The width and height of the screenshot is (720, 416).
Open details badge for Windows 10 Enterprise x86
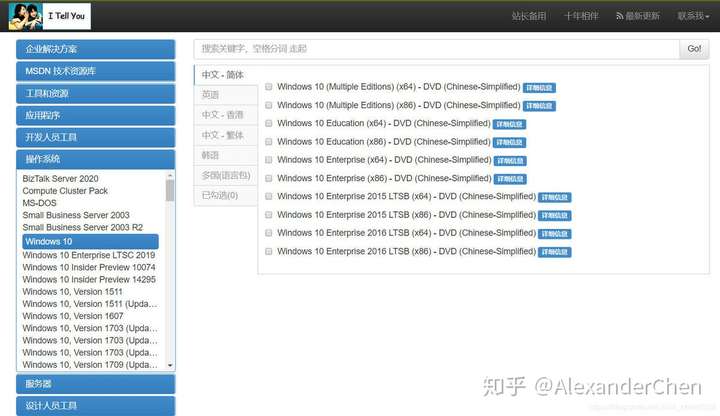tap(510, 179)
